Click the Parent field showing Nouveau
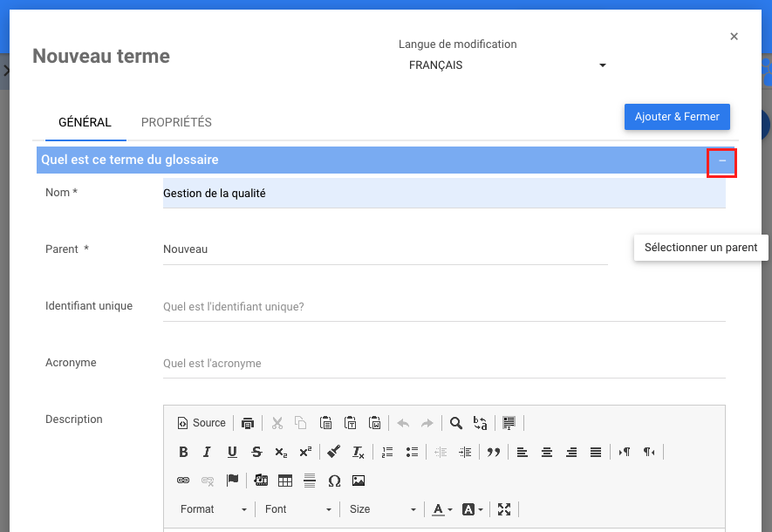The width and height of the screenshot is (772, 532). [385, 249]
